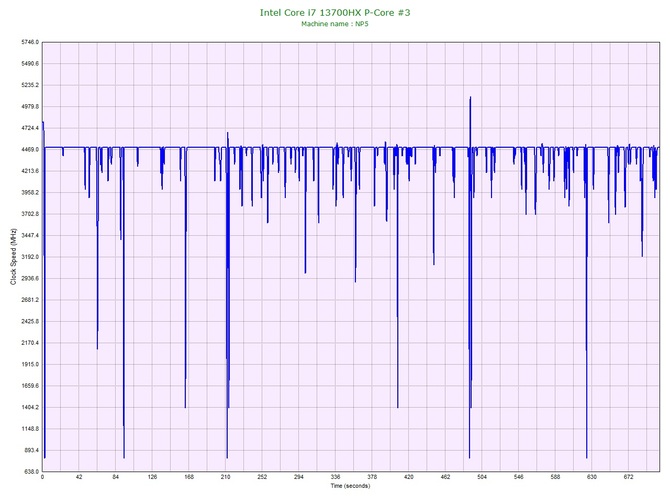
Task: Click the 210 time-axis tick label
Action: [226, 477]
